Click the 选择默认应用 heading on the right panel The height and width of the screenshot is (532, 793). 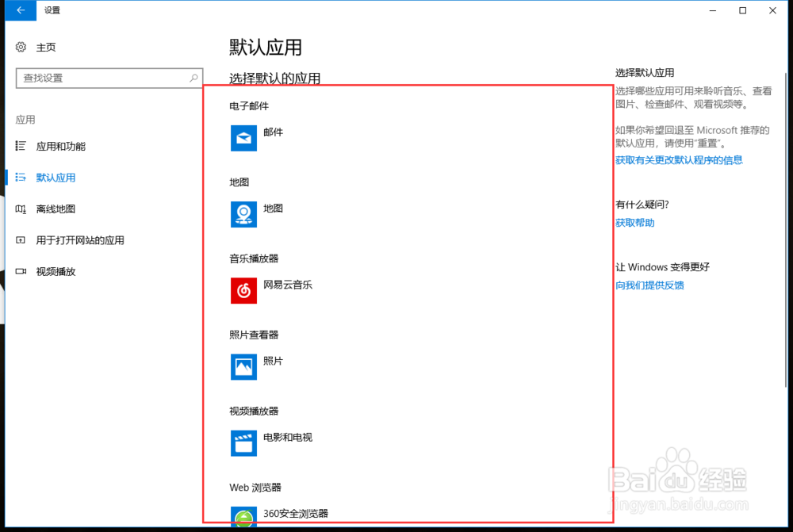pyautogui.click(x=645, y=73)
